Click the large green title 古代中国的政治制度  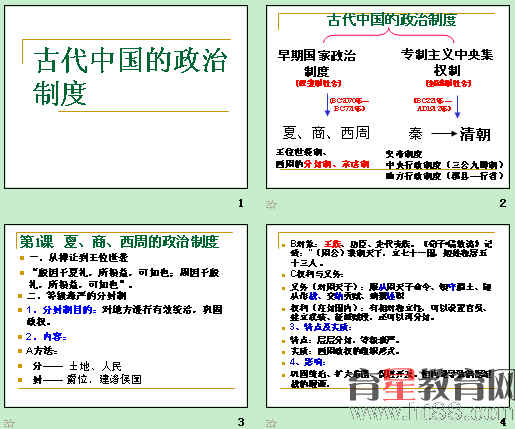coord(131,76)
